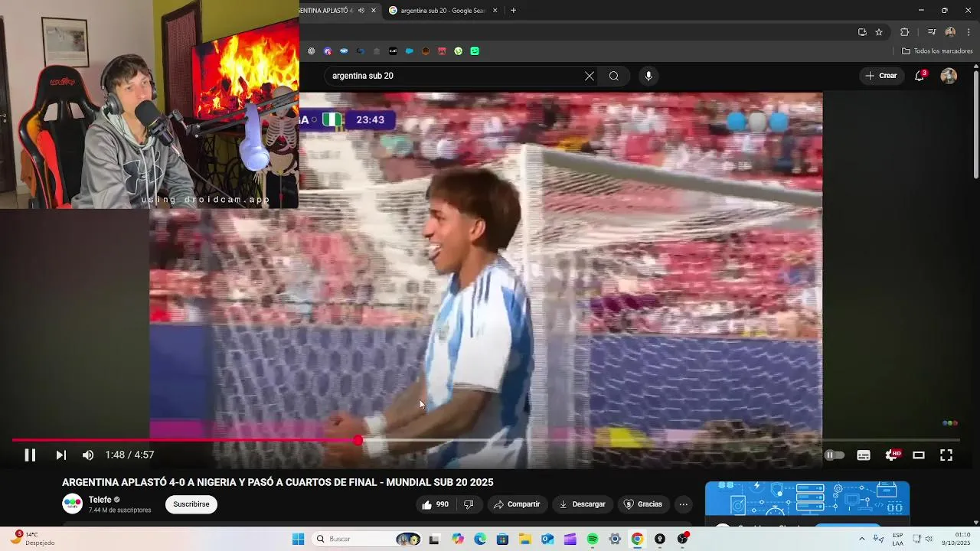
Task: Pause the YouTube video
Action: point(30,455)
